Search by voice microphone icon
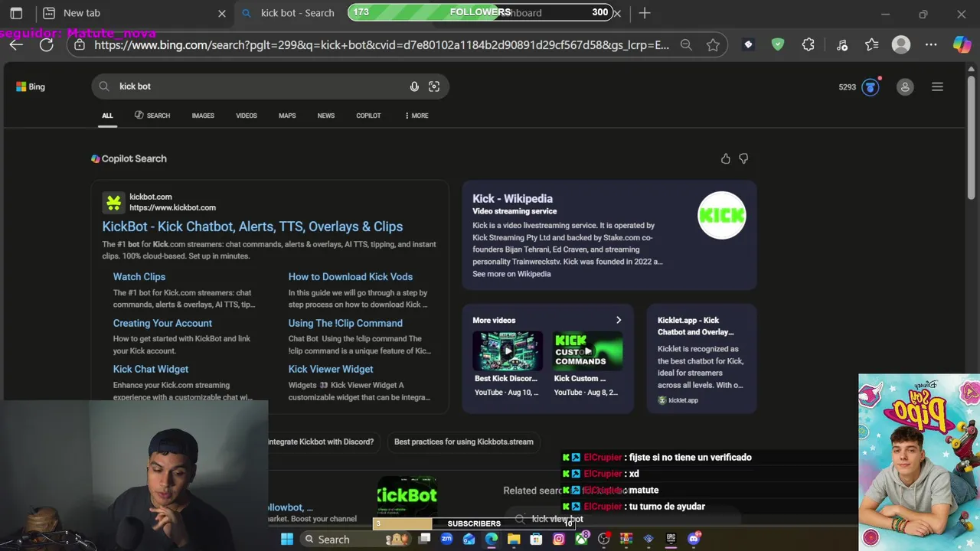Viewport: 980px width, 551px height. 414,86
